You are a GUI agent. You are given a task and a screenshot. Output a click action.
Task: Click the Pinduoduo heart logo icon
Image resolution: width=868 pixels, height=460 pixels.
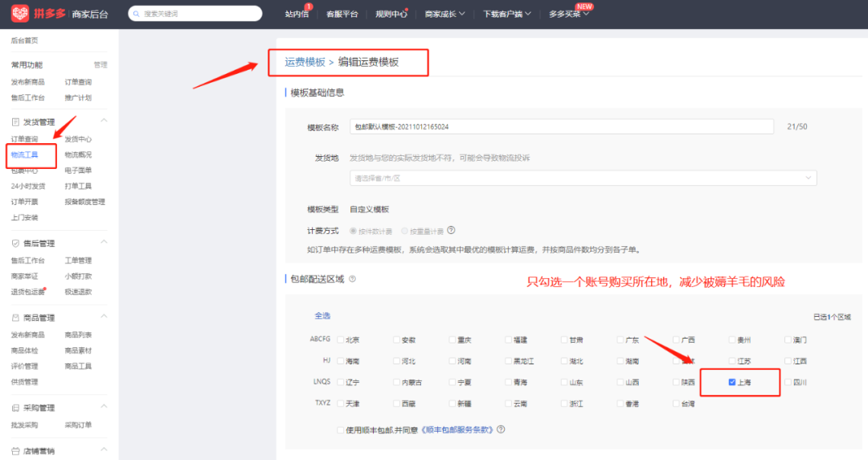point(20,14)
